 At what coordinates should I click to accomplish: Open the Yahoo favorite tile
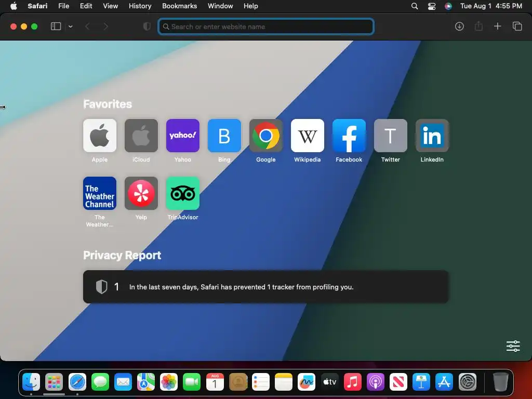pos(183,136)
